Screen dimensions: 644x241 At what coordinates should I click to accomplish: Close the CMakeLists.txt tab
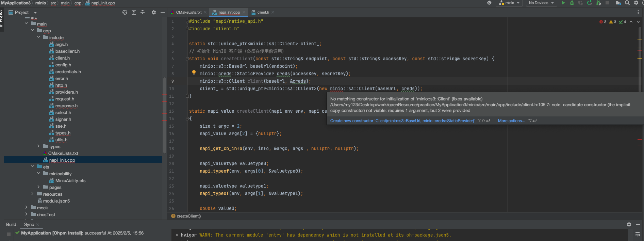pyautogui.click(x=205, y=12)
